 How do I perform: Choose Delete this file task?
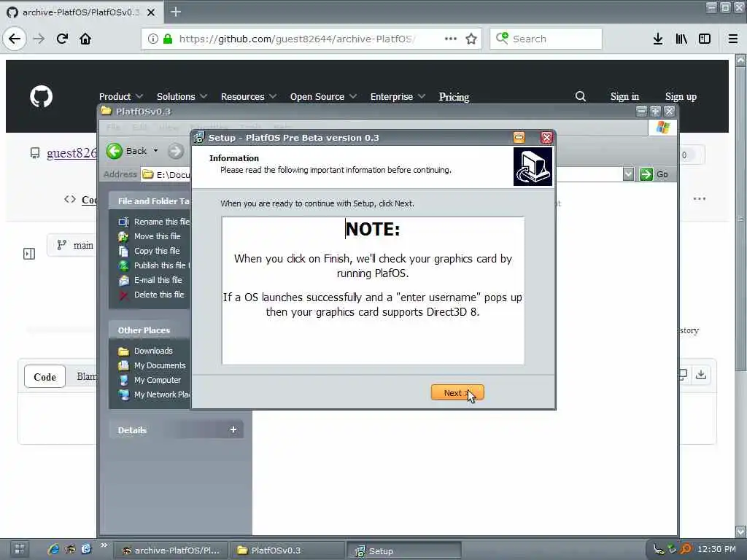click(x=158, y=295)
